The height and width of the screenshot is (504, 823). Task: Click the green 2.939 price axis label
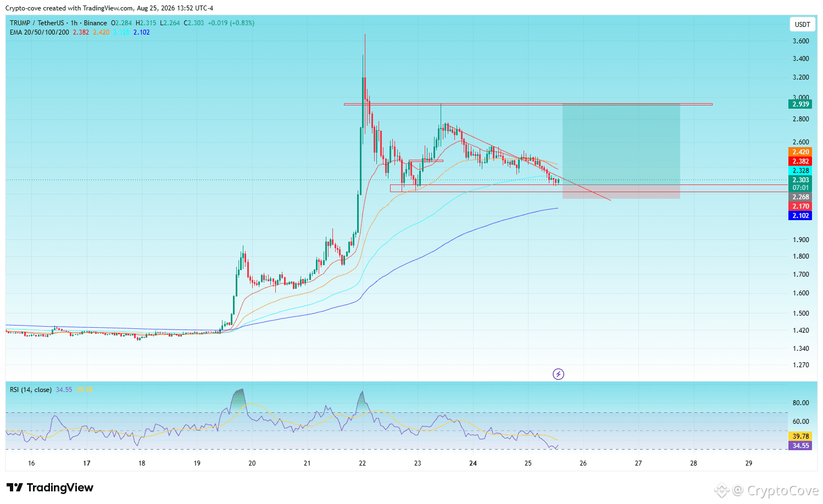tap(800, 104)
